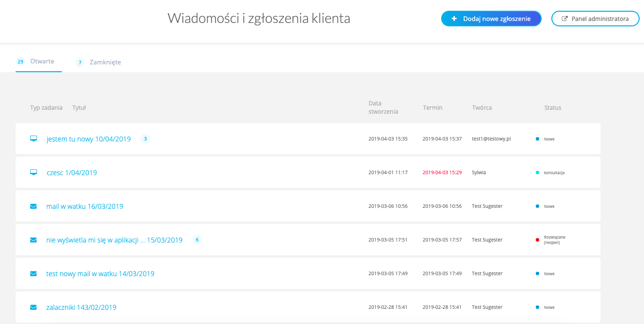644x324 pixels.
Task: Click the envelope icon for "test nowy mail w watku 14/03/2019"
Action: click(33, 273)
